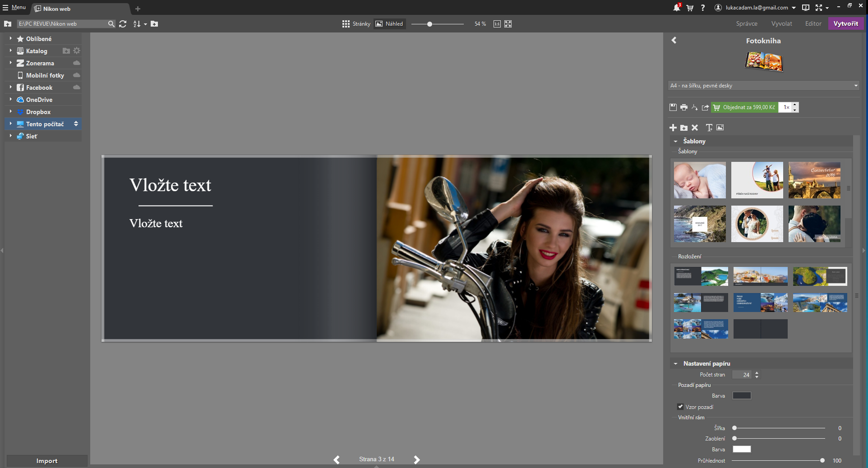Collapse the Šablony section

click(675, 141)
